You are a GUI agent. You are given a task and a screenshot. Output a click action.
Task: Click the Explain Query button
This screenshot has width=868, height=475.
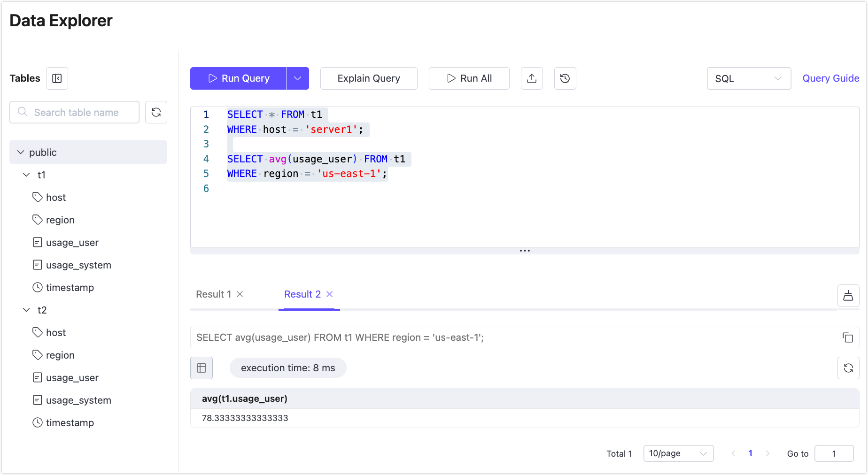coord(369,78)
